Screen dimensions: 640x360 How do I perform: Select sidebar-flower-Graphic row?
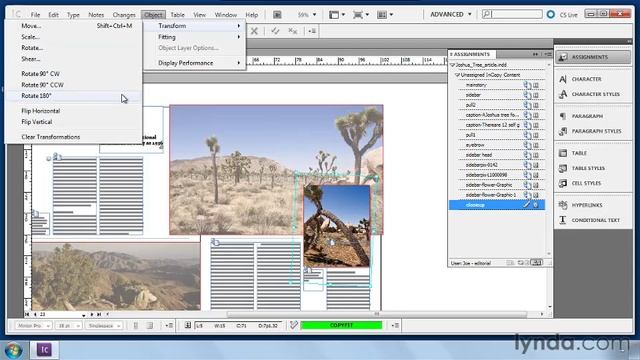(497, 185)
